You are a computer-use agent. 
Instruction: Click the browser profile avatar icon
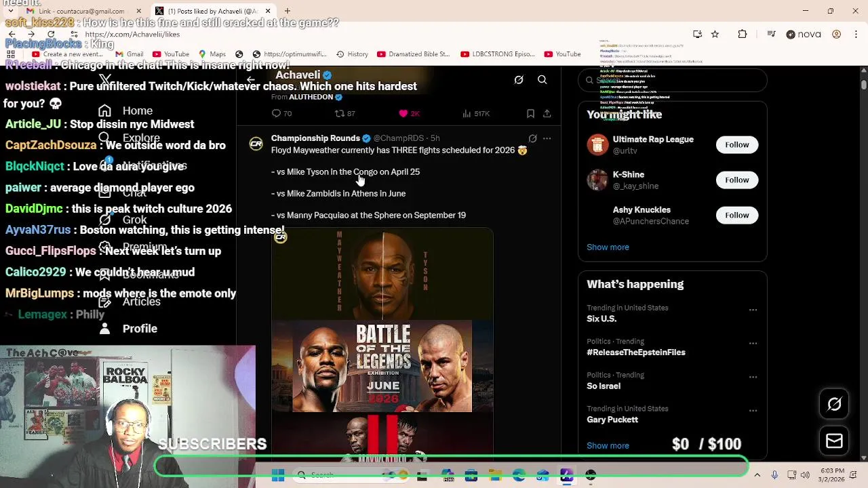click(x=836, y=34)
